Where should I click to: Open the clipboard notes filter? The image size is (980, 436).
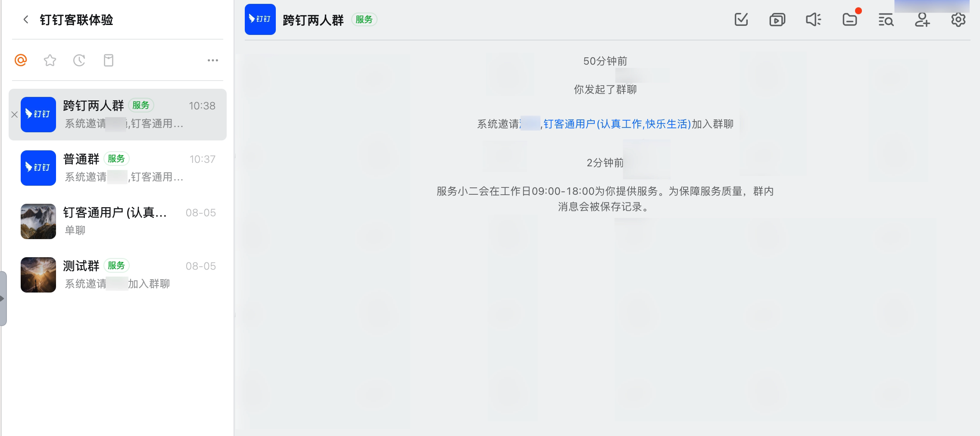(x=109, y=60)
